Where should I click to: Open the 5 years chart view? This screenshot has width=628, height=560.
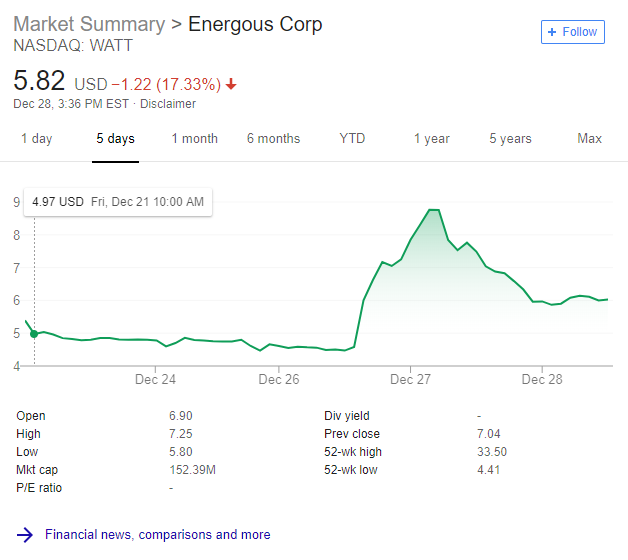click(510, 139)
